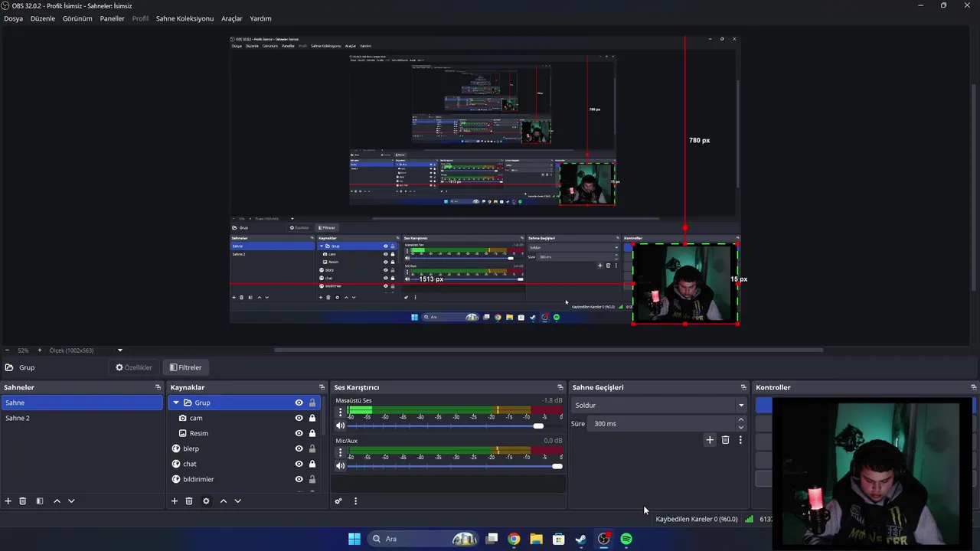This screenshot has height=551, width=980.
Task: Open the Yardım menu
Action: (x=260, y=18)
